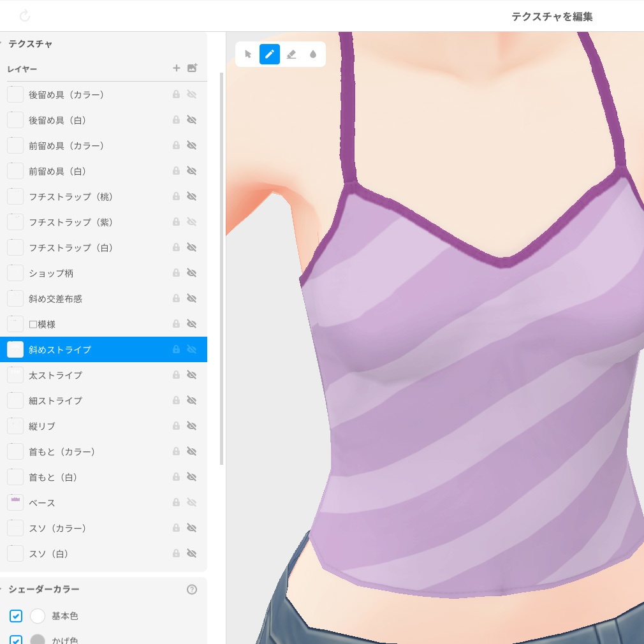The height and width of the screenshot is (644, 644).
Task: Open the テクスチャを編集 menu item
Action: click(x=552, y=17)
